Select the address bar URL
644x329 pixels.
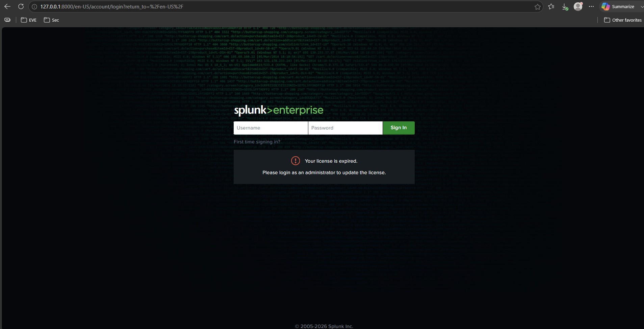pyautogui.click(x=112, y=7)
